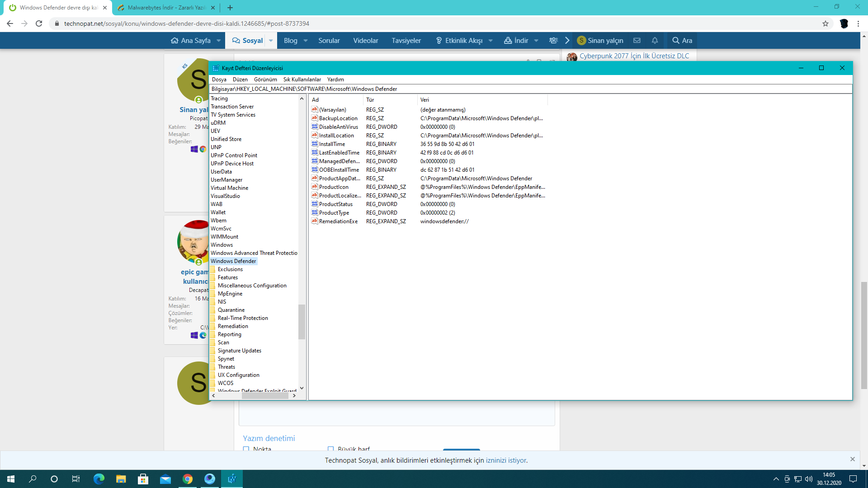The width and height of the screenshot is (868, 488).
Task: Click the DisableAntiVirus DWORD value icon
Action: tap(315, 127)
